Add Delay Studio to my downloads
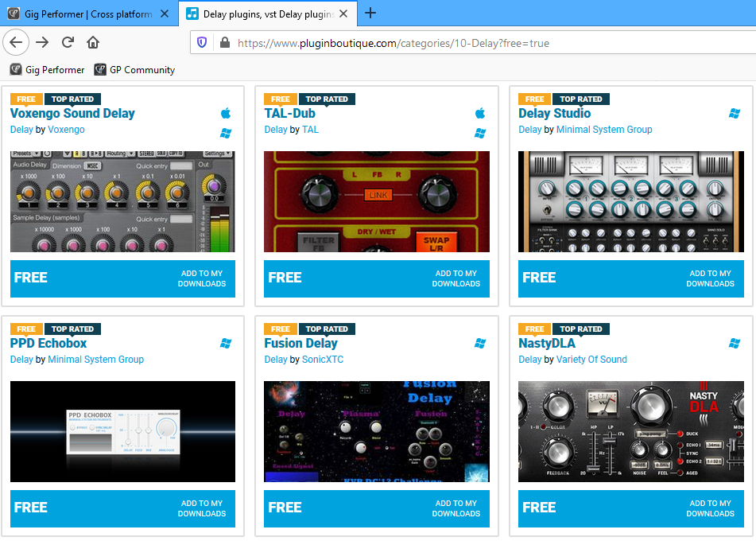Screen dimensions: 756x541 pos(710,278)
